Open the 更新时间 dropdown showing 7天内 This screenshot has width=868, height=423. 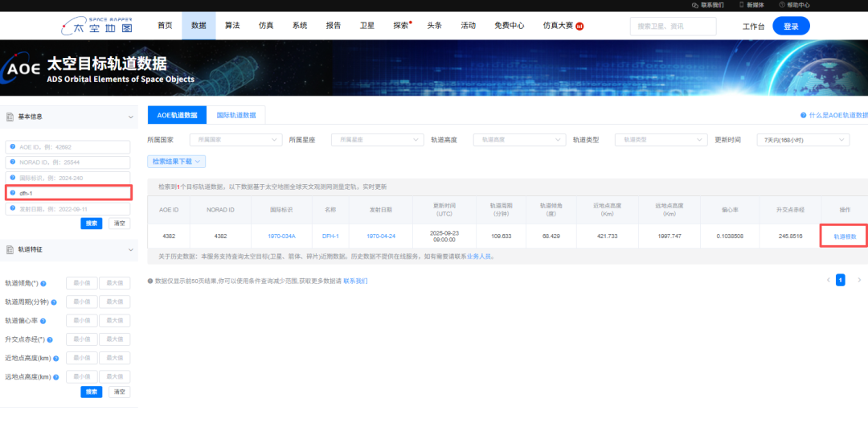pos(801,139)
